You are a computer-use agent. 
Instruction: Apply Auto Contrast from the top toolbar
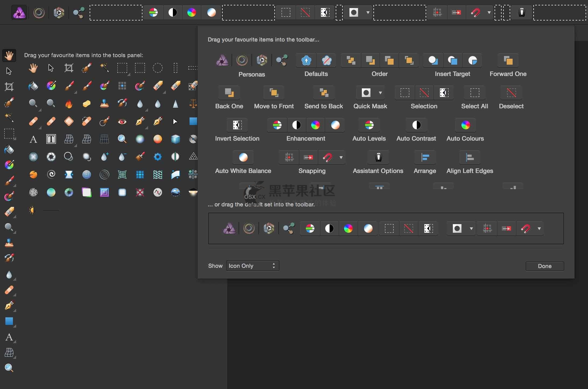(x=173, y=12)
